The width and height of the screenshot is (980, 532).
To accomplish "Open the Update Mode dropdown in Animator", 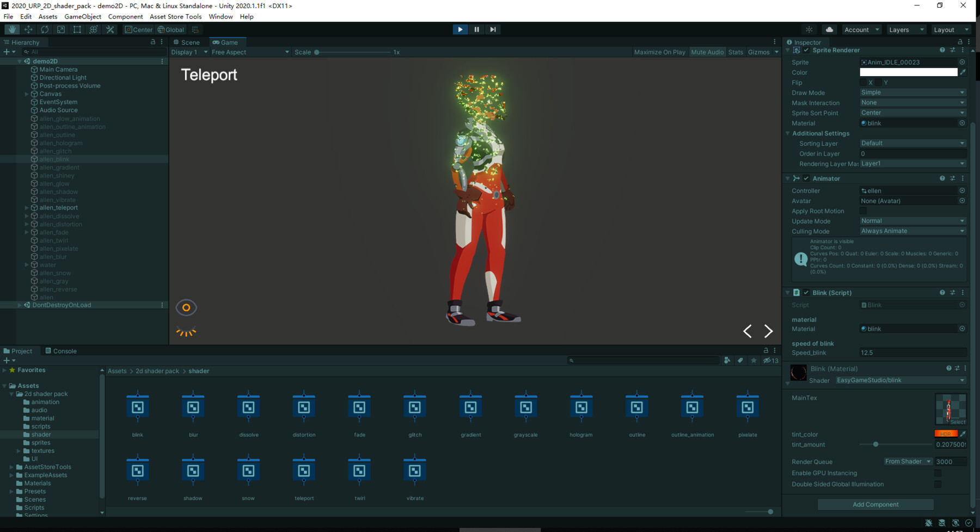I will (912, 221).
